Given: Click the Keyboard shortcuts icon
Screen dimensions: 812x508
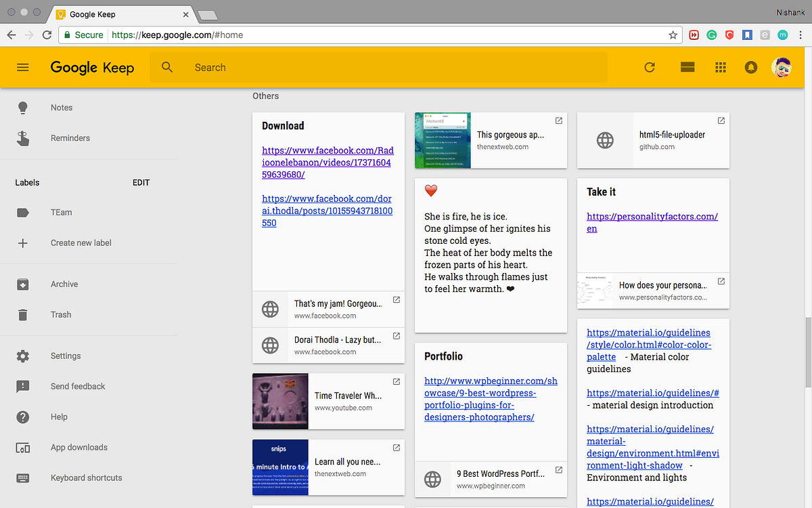Looking at the screenshot, I should (23, 478).
